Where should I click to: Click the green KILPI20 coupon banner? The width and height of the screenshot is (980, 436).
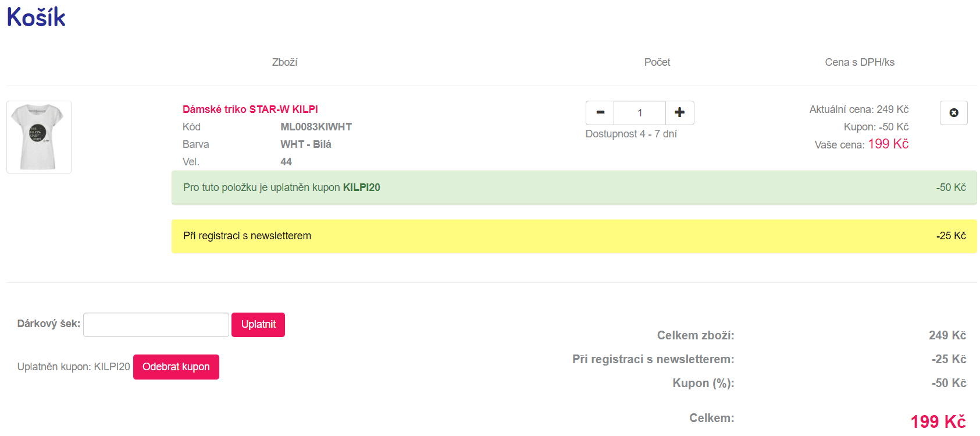(574, 187)
